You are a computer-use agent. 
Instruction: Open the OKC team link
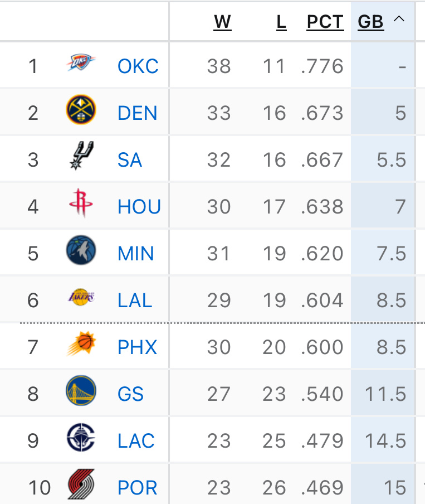point(138,66)
